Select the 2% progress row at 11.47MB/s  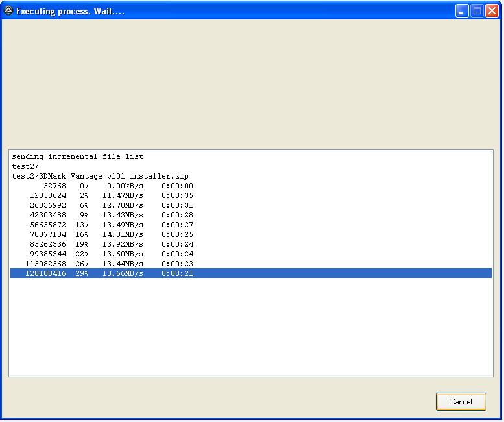(x=102, y=196)
